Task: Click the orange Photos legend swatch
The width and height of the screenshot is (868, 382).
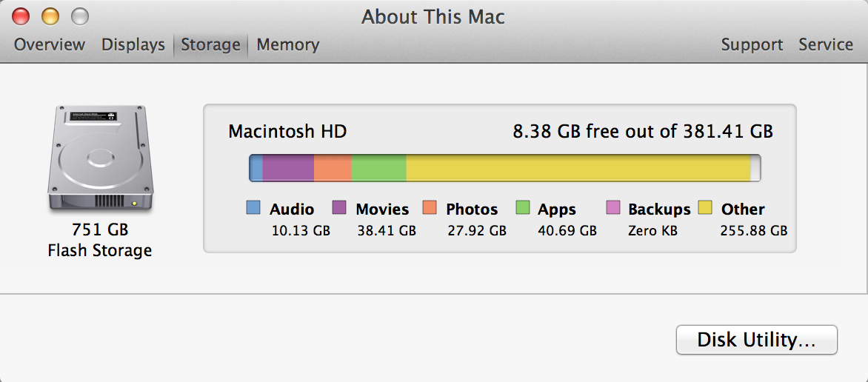Action: 430,208
